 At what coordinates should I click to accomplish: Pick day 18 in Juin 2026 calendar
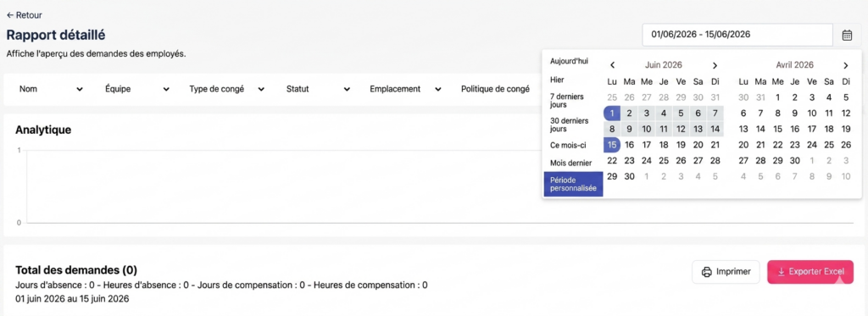click(663, 145)
